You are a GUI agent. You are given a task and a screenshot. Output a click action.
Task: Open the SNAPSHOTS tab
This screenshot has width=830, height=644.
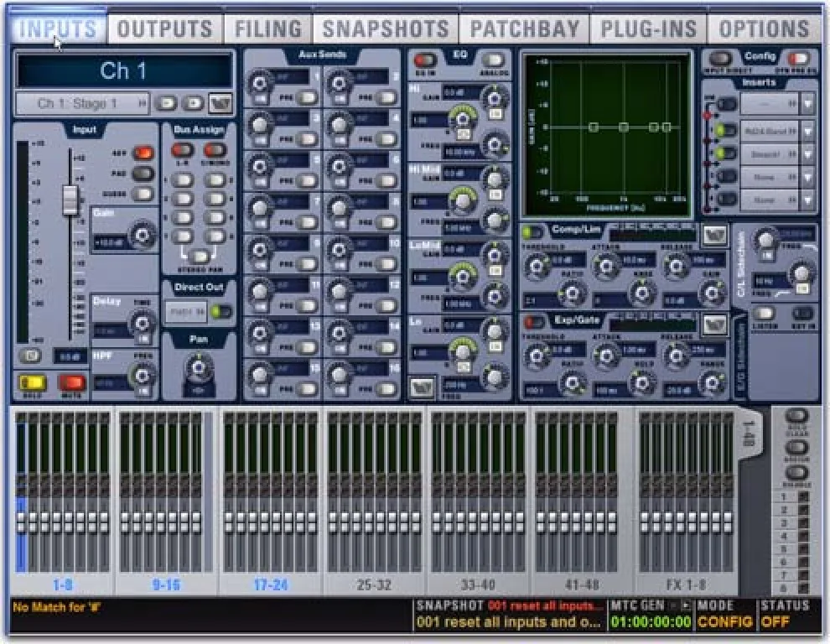(386, 29)
